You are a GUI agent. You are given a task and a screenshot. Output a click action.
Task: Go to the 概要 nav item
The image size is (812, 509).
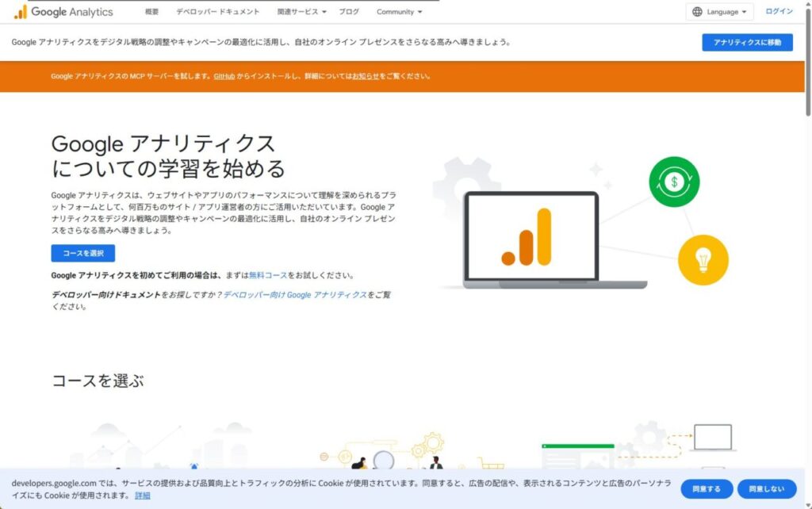(152, 12)
